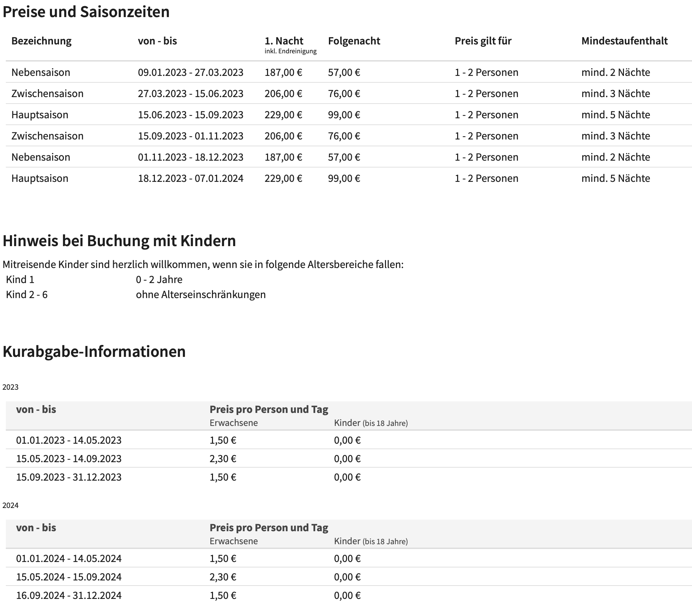692x616 pixels.
Task: Select the 16.09.2024 - 31.12.2024 Kurabgabe row
Action: [349, 595]
